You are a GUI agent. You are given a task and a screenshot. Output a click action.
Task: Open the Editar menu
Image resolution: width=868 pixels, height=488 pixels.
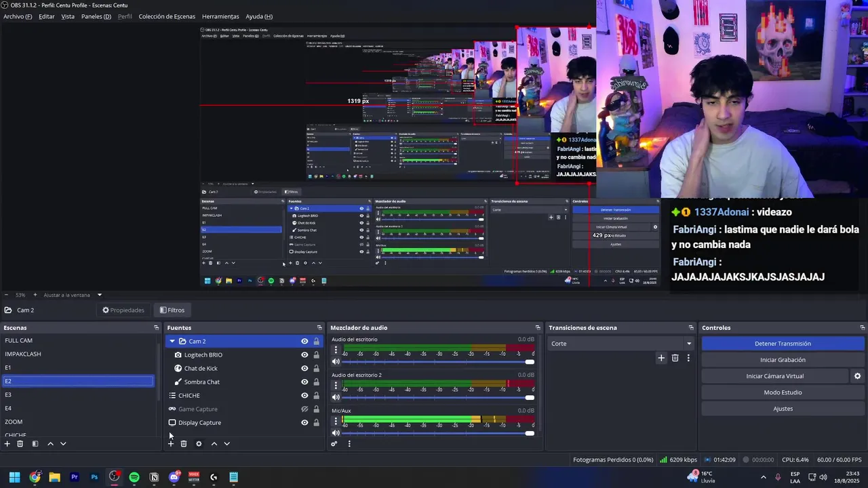pos(47,16)
